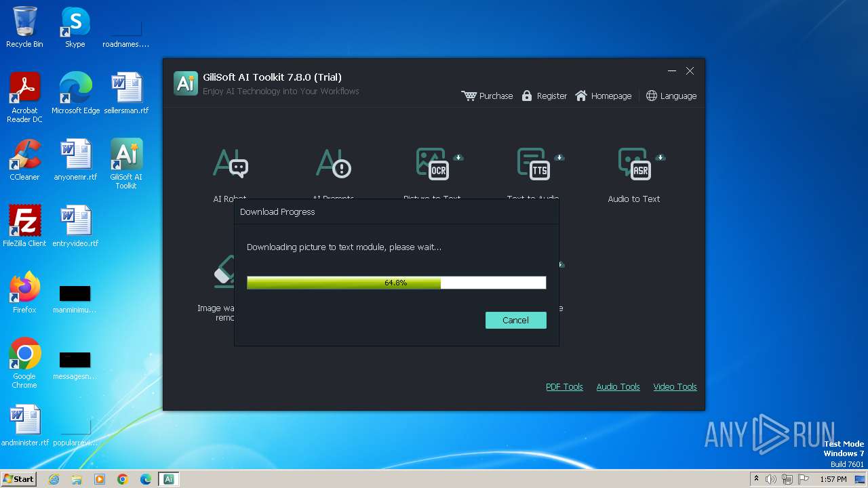The width and height of the screenshot is (868, 488).
Task: Open the PDF Tools link
Action: pyautogui.click(x=564, y=386)
